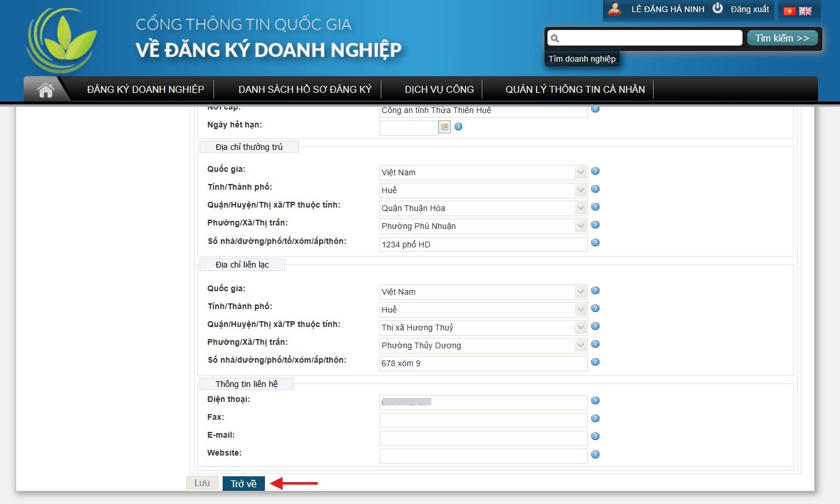Click the power icon next to Đăng xuất
840x504 pixels.
click(x=718, y=9)
